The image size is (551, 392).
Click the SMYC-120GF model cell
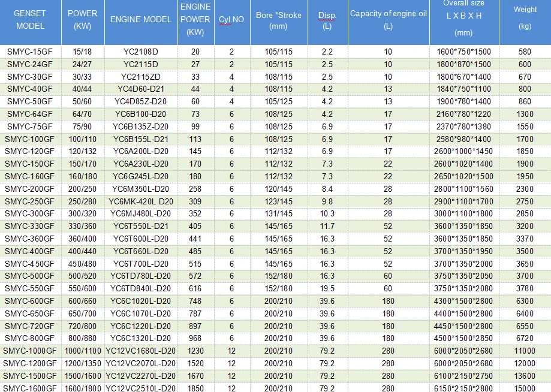(30, 152)
